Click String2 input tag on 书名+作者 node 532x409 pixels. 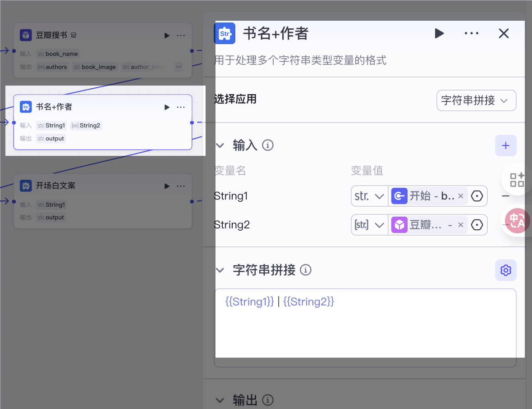tap(86, 125)
